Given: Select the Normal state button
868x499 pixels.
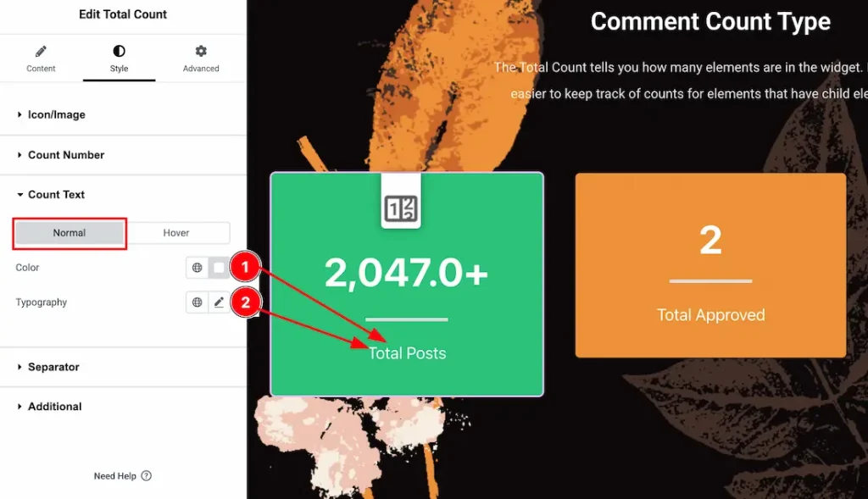Looking at the screenshot, I should pos(70,233).
